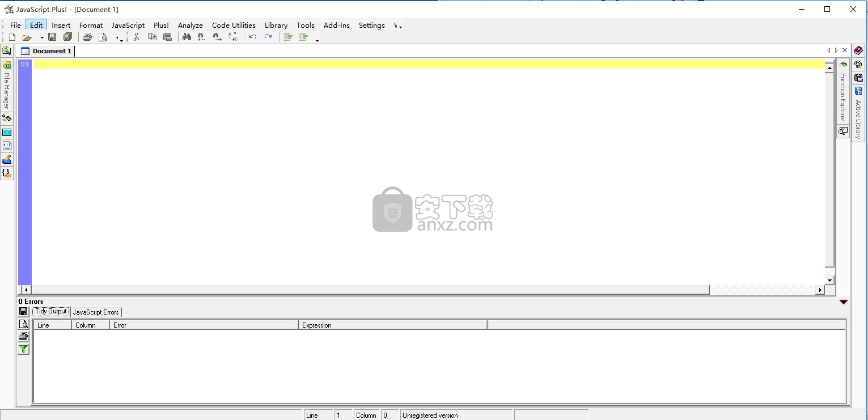868x420 pixels.
Task: Preview the error output list
Action: click(x=23, y=324)
